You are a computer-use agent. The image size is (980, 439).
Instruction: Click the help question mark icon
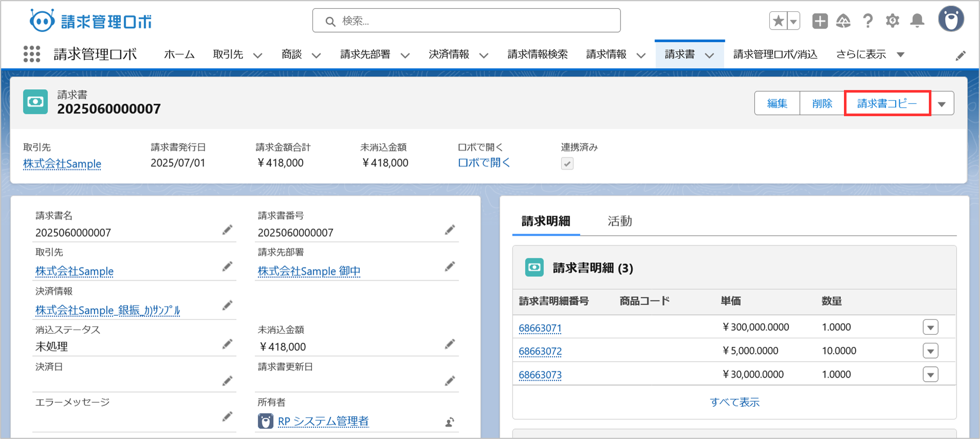867,21
